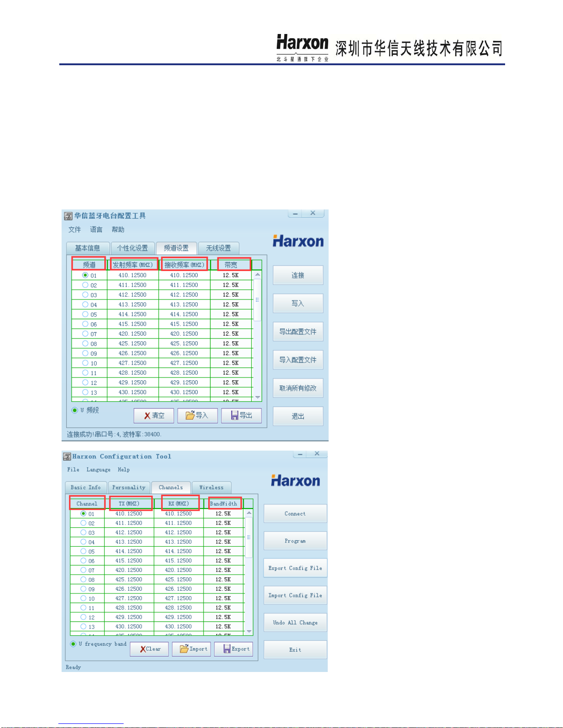This screenshot has width=563, height=728.
Task: Click Export Config File button
Action: click(x=295, y=568)
